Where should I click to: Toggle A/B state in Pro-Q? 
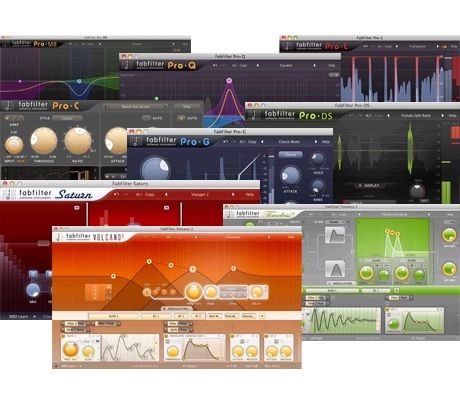[x=235, y=66]
